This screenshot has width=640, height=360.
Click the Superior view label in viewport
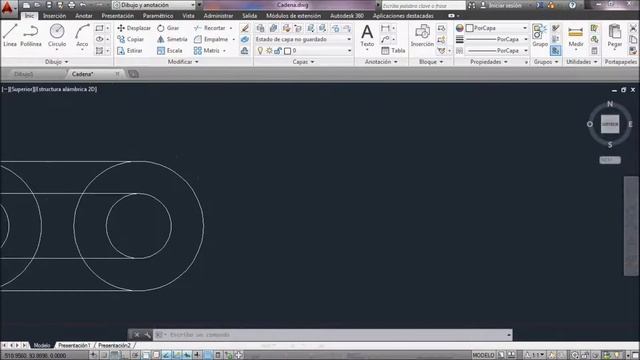tap(22, 89)
